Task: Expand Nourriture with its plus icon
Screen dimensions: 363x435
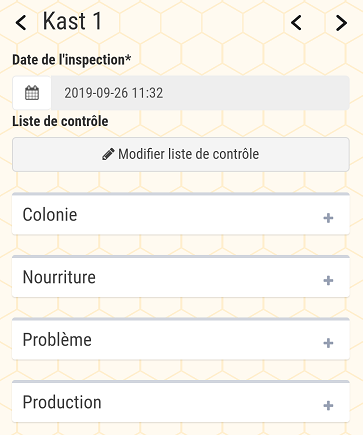Action: [328, 280]
